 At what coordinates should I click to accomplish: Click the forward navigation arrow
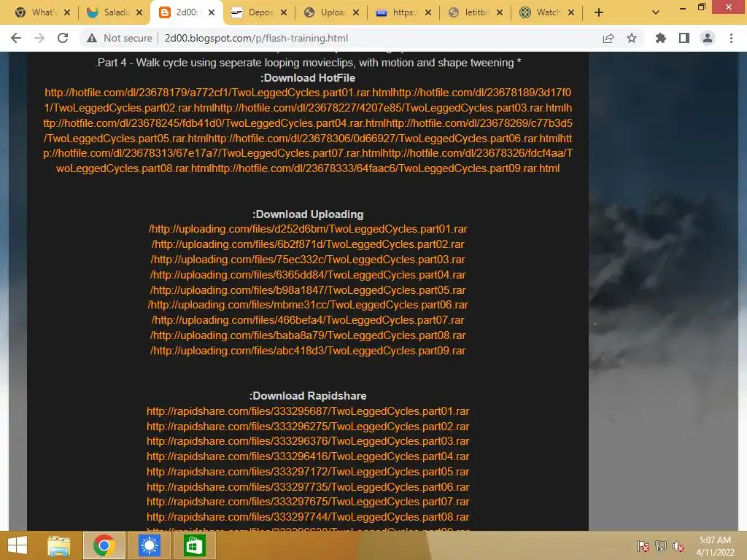click(x=39, y=38)
